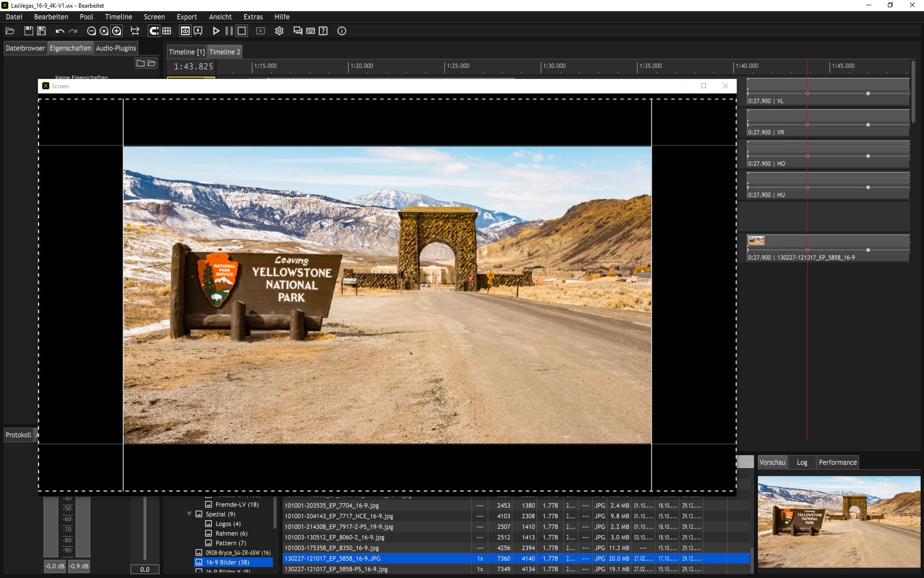The image size is (924, 578).
Task: Toggle the grid view icon
Action: click(x=167, y=31)
